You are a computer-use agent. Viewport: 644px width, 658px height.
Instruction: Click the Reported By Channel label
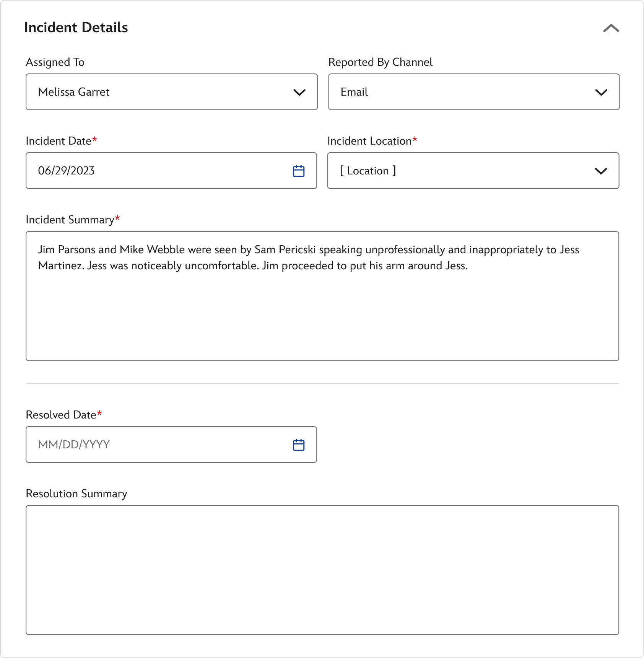(x=380, y=62)
